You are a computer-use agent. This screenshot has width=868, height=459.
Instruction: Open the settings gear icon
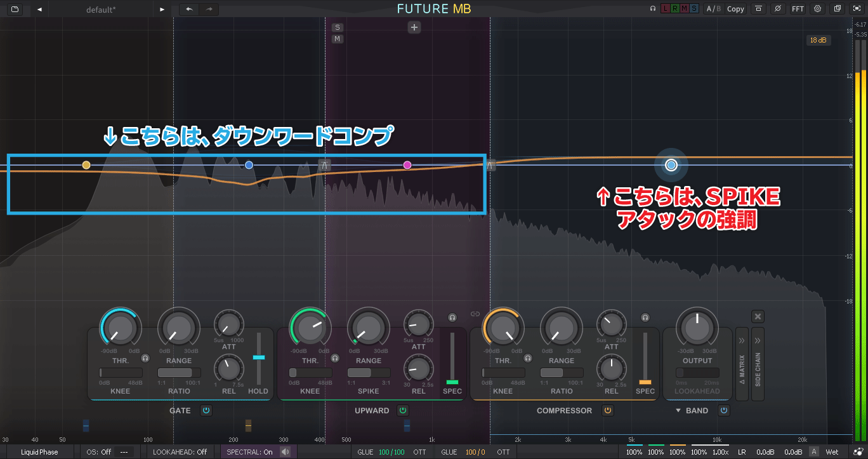point(817,9)
